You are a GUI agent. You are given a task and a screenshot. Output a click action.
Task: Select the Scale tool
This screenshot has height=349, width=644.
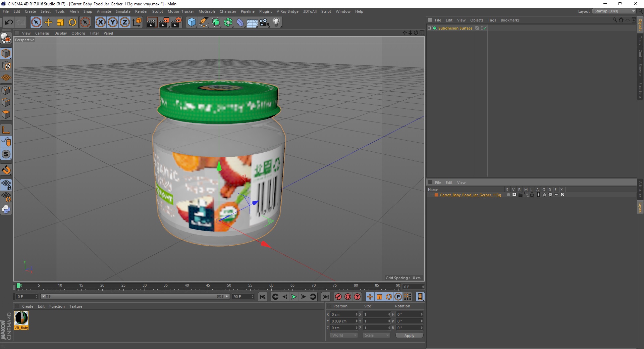(x=60, y=22)
